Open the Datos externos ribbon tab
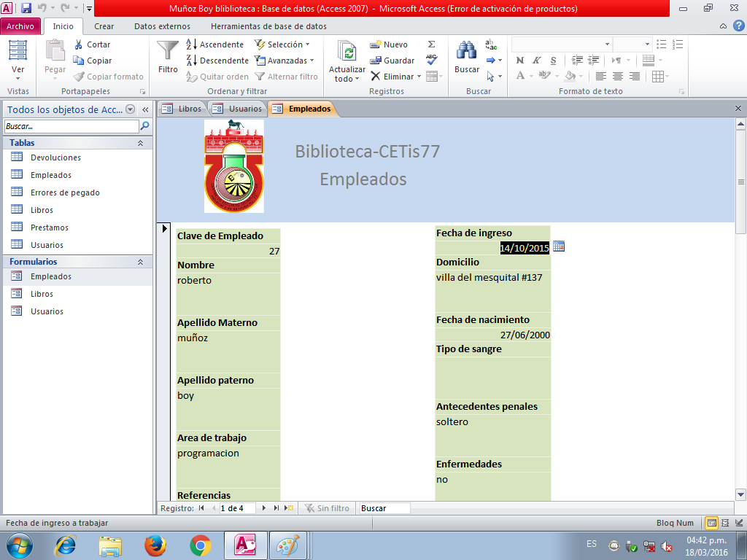This screenshot has width=747, height=560. click(162, 26)
